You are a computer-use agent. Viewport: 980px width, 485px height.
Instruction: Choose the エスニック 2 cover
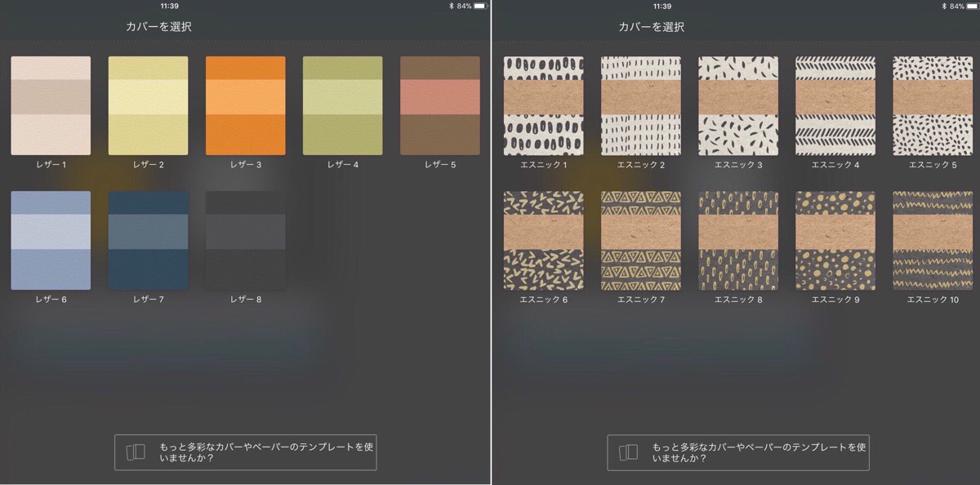(641, 105)
